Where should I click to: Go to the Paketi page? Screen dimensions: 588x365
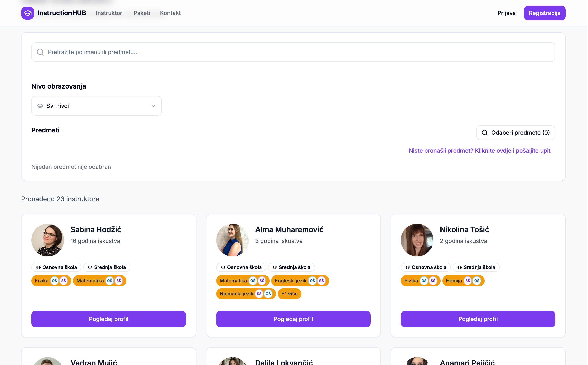pyautogui.click(x=142, y=13)
